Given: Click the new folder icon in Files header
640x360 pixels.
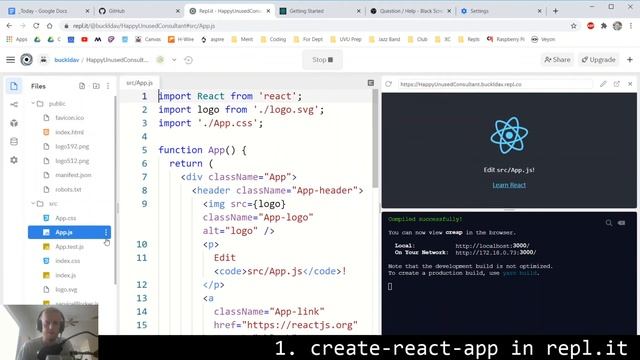Looking at the screenshot, I should (x=96, y=86).
